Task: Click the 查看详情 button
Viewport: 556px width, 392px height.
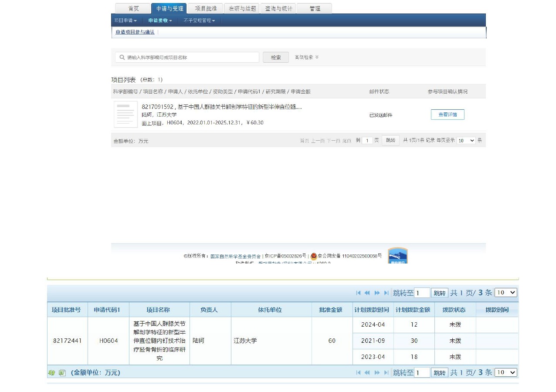Action: [448, 115]
